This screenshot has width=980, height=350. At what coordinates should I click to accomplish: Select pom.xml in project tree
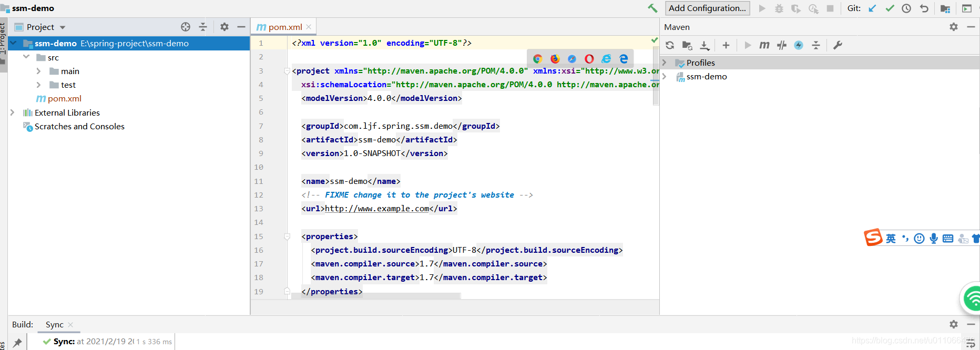[x=58, y=98]
